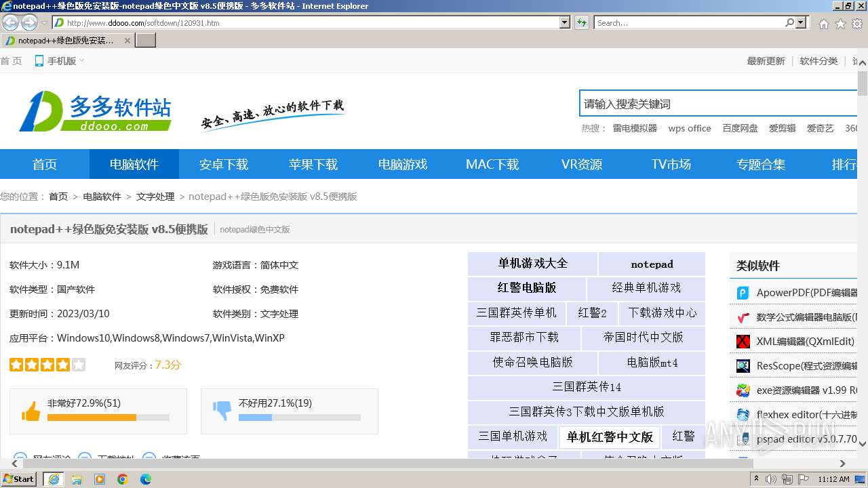The image size is (868, 488).
Task: Click the search magnifier icon in IE
Action: 789,22
